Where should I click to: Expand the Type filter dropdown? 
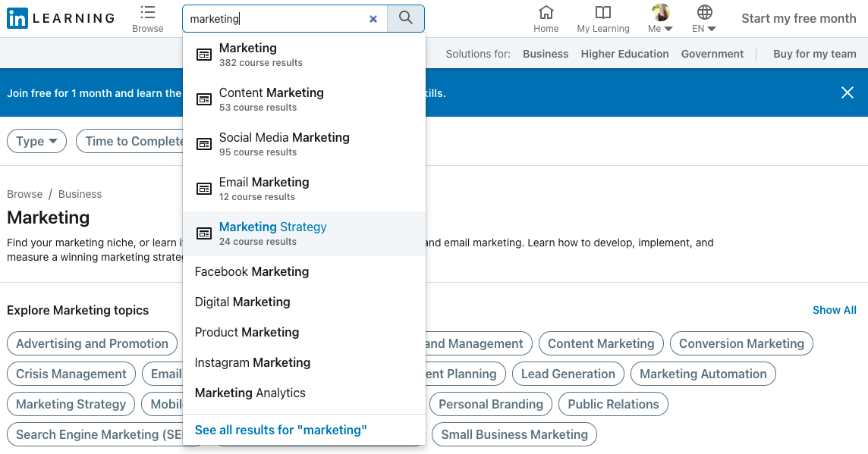click(x=36, y=141)
